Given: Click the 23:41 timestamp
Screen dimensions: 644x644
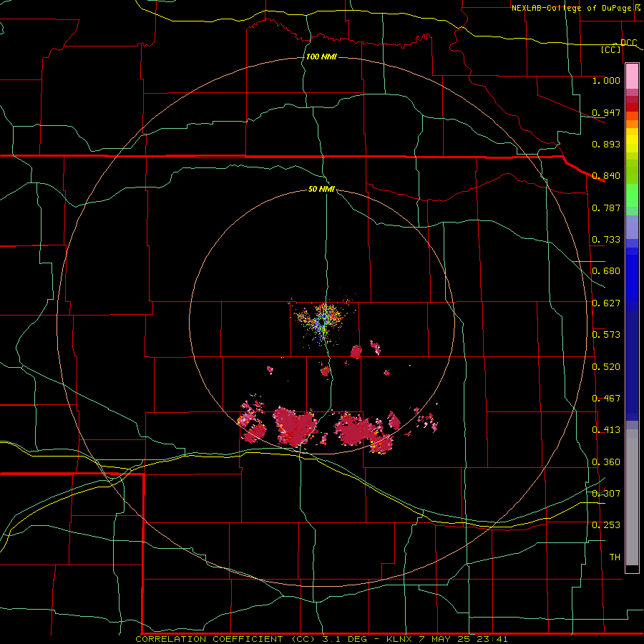Looking at the screenshot, I should pos(492,639).
